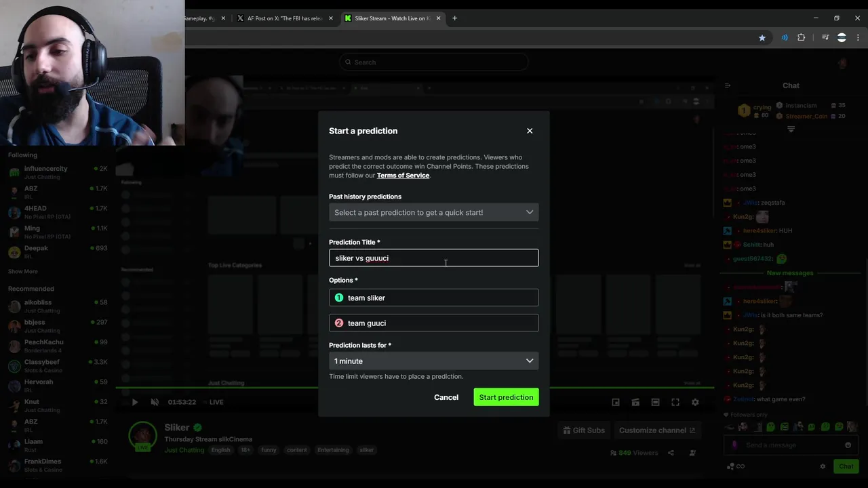
Task: Close the Sliker Stream tab
Action: 438,18
